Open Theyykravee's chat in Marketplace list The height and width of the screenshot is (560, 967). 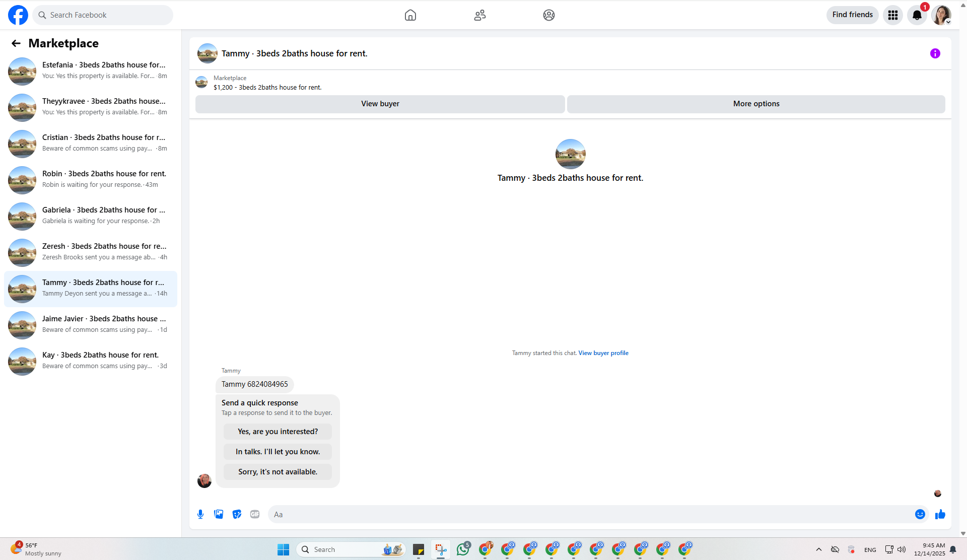coord(91,107)
